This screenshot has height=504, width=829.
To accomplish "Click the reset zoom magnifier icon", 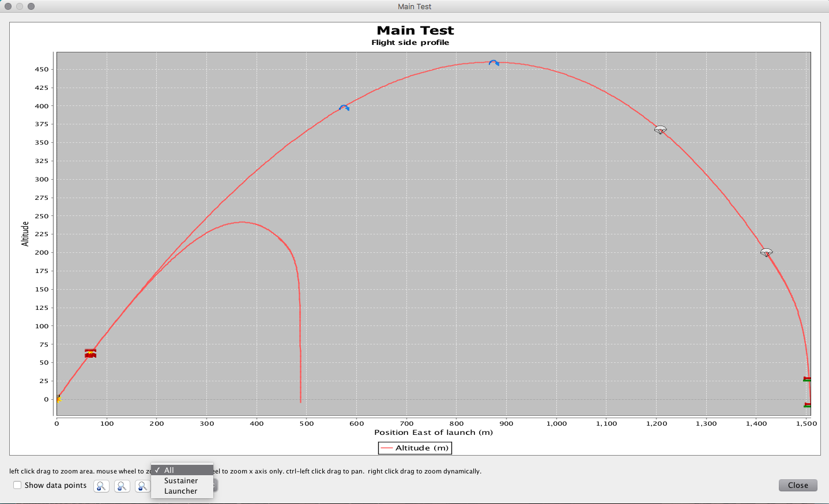I will click(122, 486).
